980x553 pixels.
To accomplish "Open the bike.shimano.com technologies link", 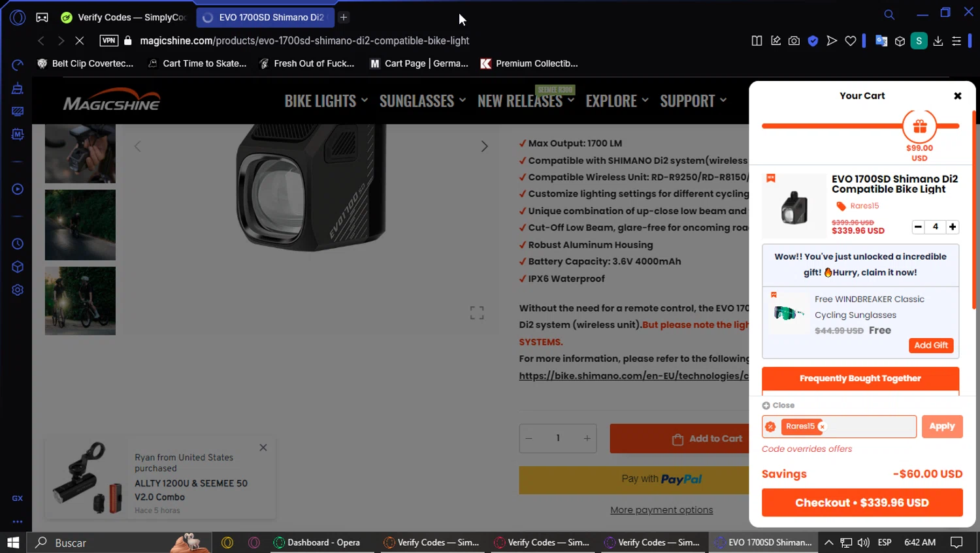I will [634, 376].
